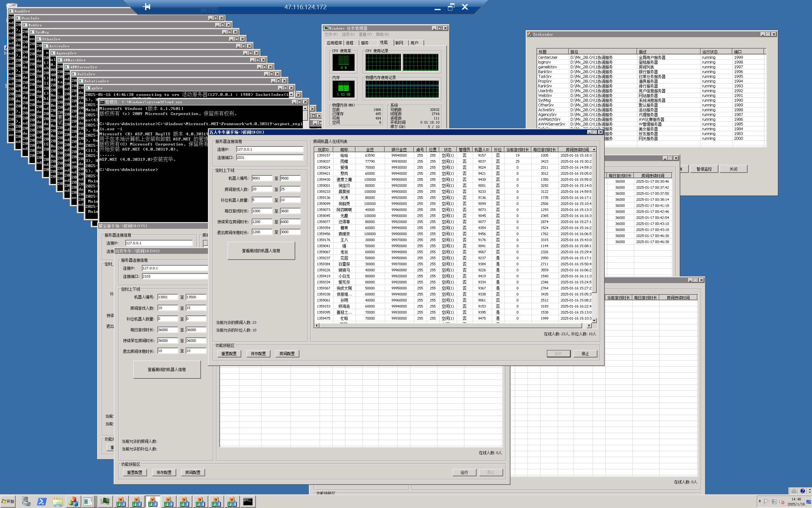The width and height of the screenshot is (812, 508).
Task: Click the 3D MFC cubes taskbar icon
Action: (73, 502)
